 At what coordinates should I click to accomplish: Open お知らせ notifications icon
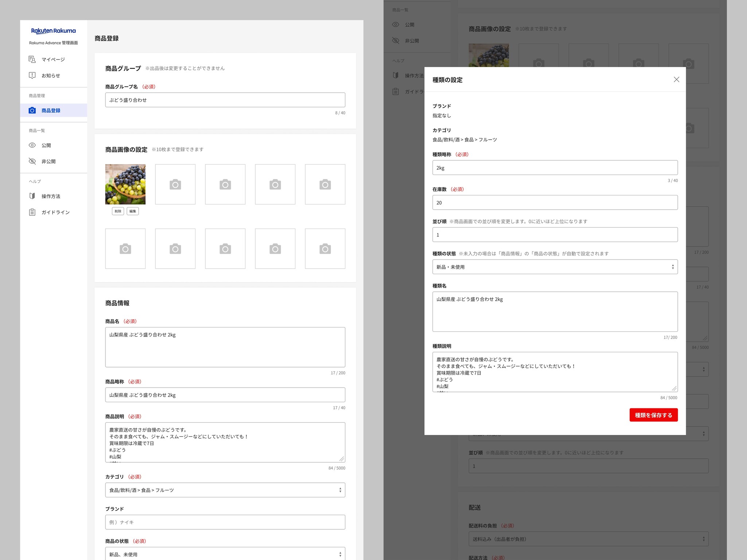click(32, 75)
